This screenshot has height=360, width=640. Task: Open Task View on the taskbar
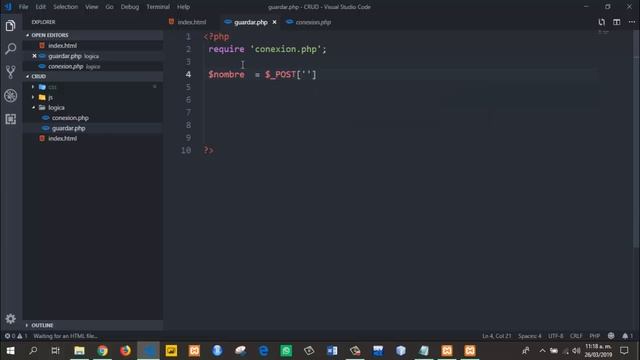(56, 351)
